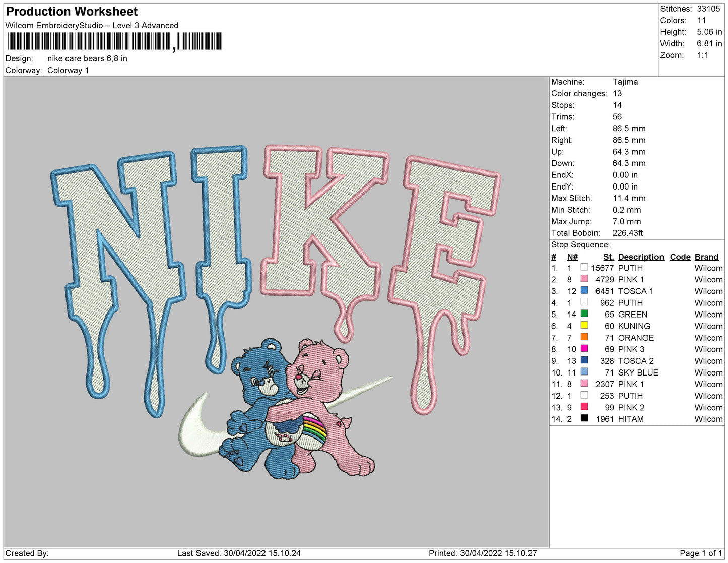Click the Brand column header
Viewport: 728px width, 563px height.
(706, 257)
